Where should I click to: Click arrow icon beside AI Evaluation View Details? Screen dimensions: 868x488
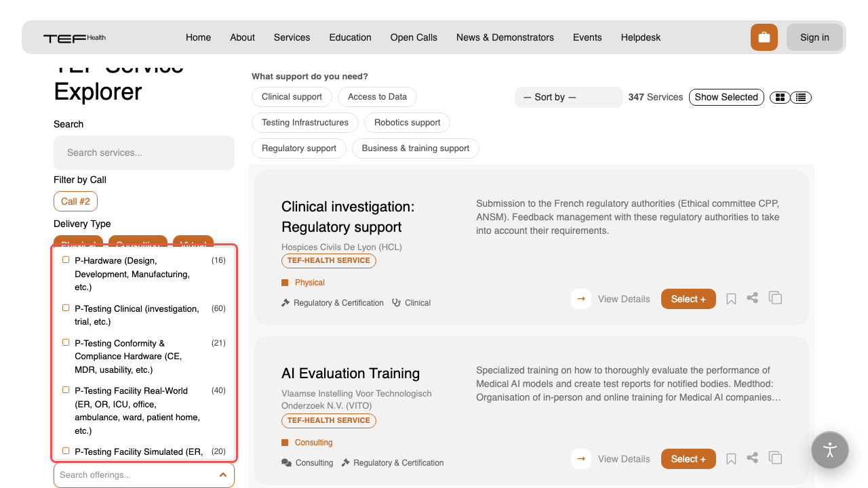pyautogui.click(x=581, y=459)
